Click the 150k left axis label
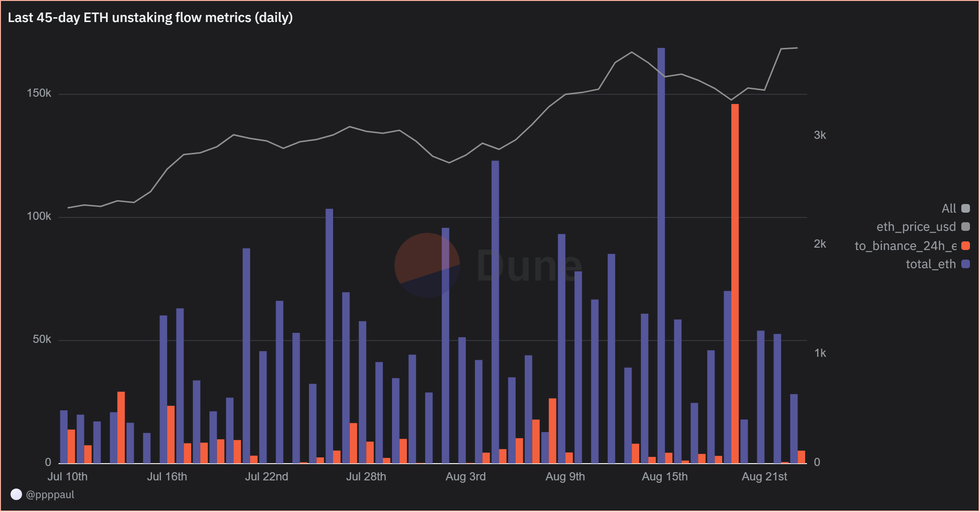 pyautogui.click(x=39, y=93)
